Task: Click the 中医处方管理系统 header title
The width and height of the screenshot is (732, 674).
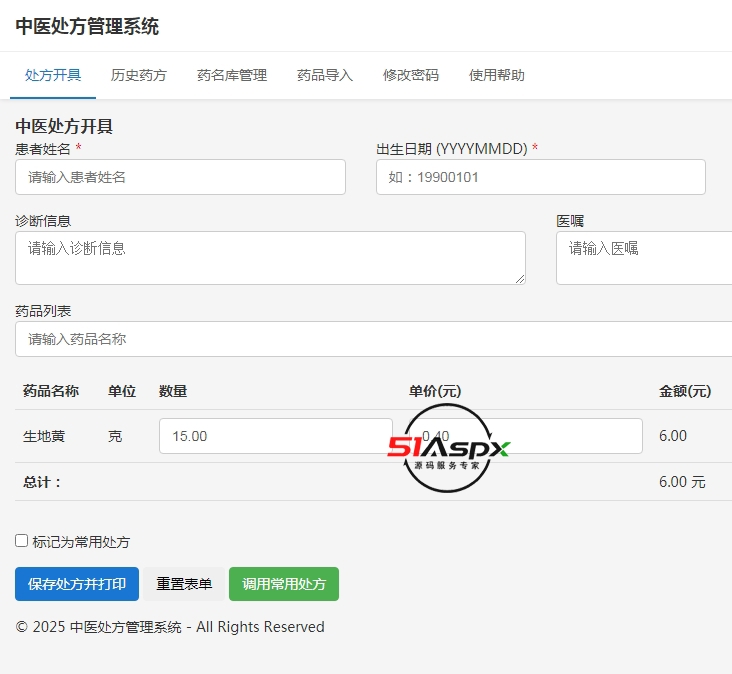Action: pos(87,27)
